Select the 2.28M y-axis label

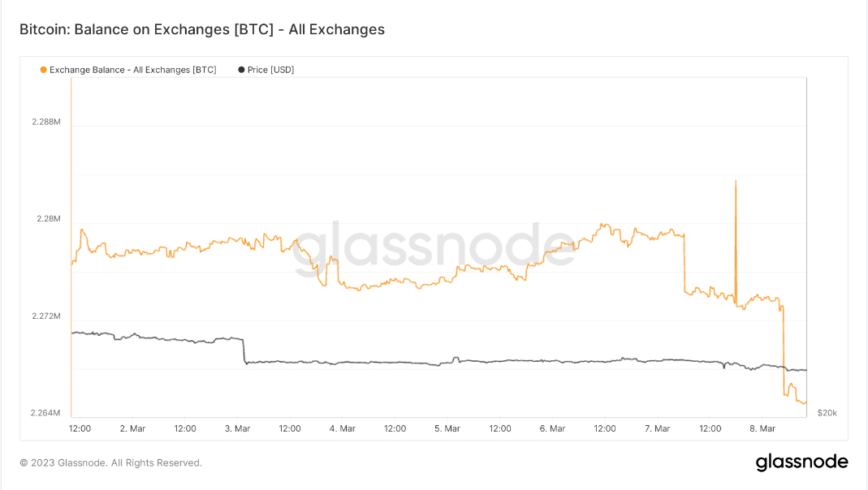tap(50, 219)
